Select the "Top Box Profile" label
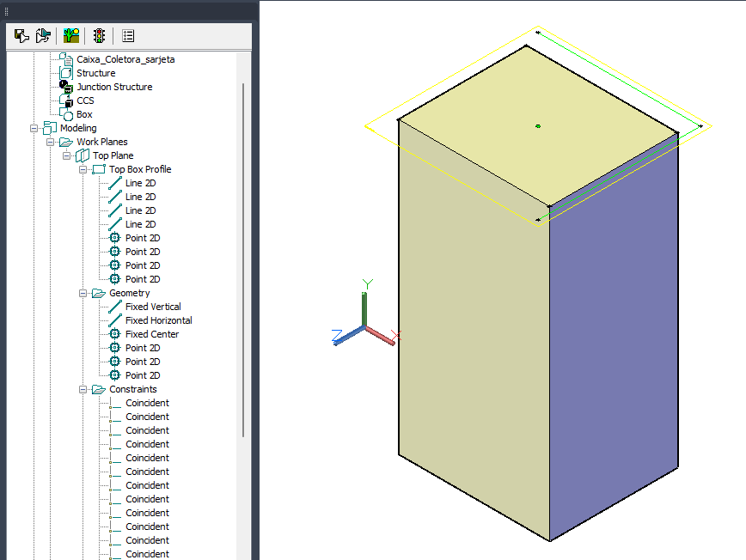Viewport: 746px width, 560px height. click(140, 169)
